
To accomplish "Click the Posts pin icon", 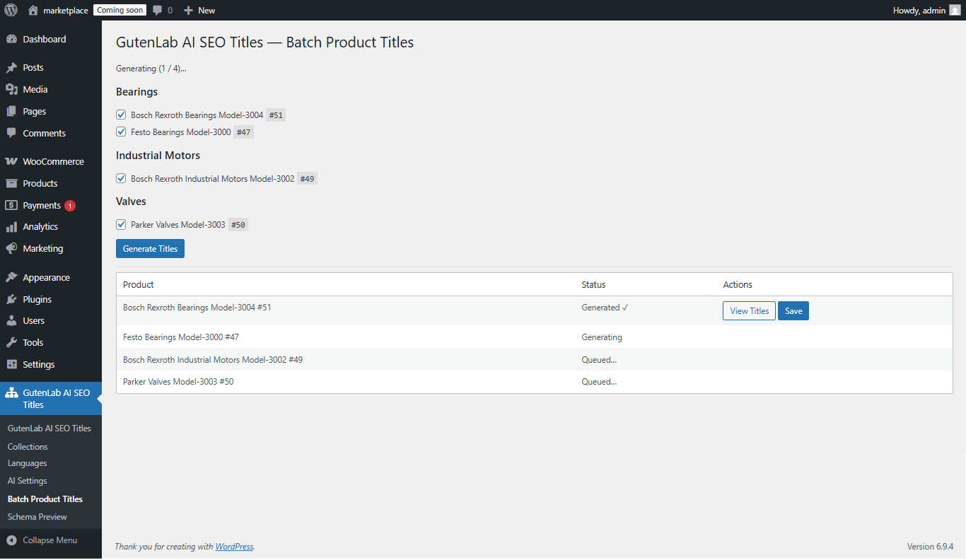I will 11,68.
